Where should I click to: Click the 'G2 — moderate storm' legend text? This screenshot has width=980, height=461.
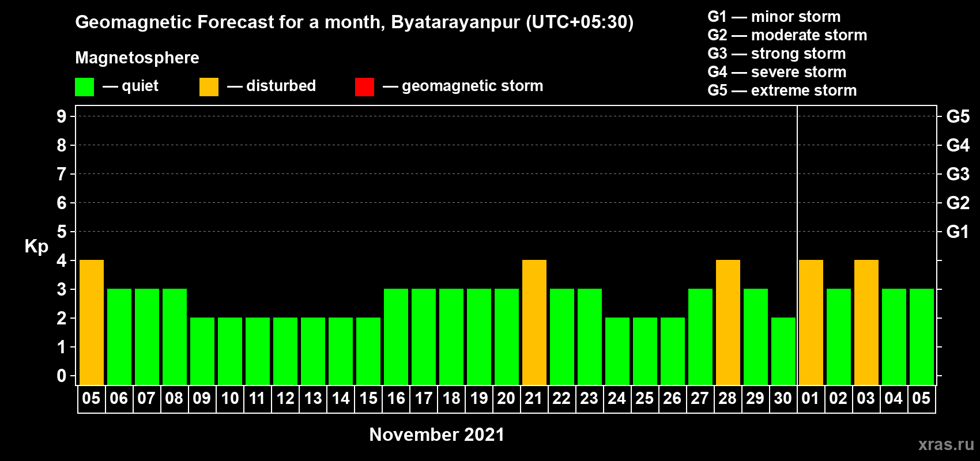[787, 35]
